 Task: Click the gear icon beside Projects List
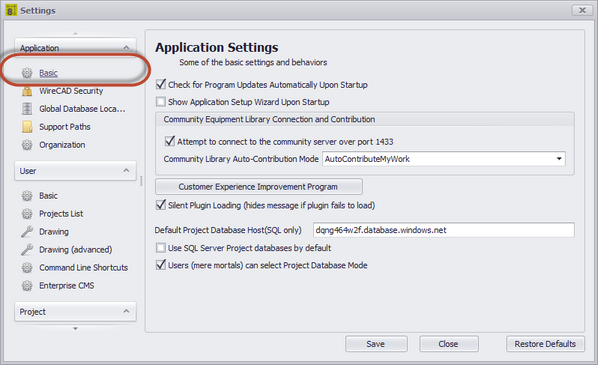pos(27,214)
